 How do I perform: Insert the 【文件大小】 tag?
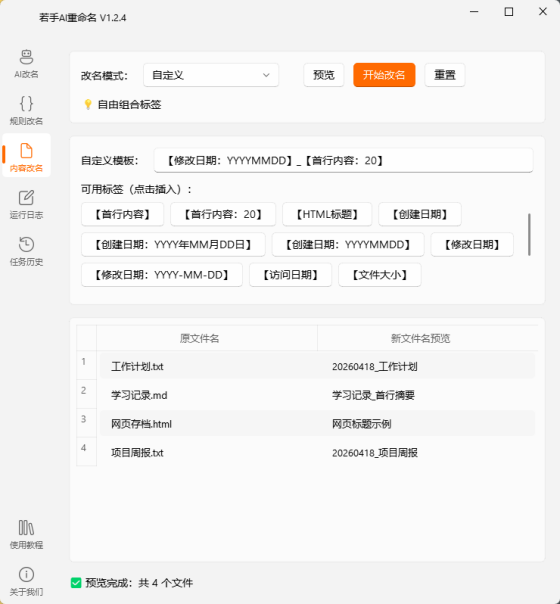pyautogui.click(x=380, y=275)
